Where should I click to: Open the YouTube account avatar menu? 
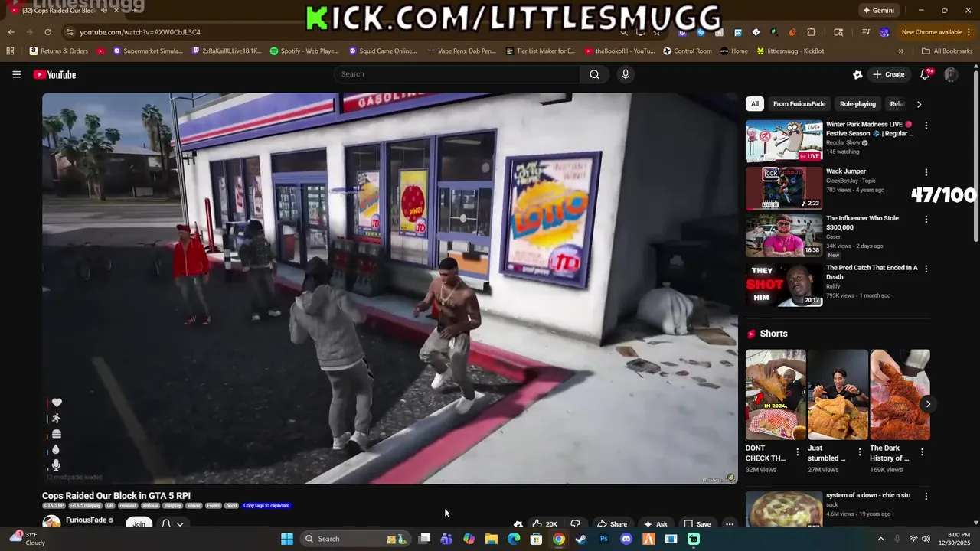coord(951,74)
